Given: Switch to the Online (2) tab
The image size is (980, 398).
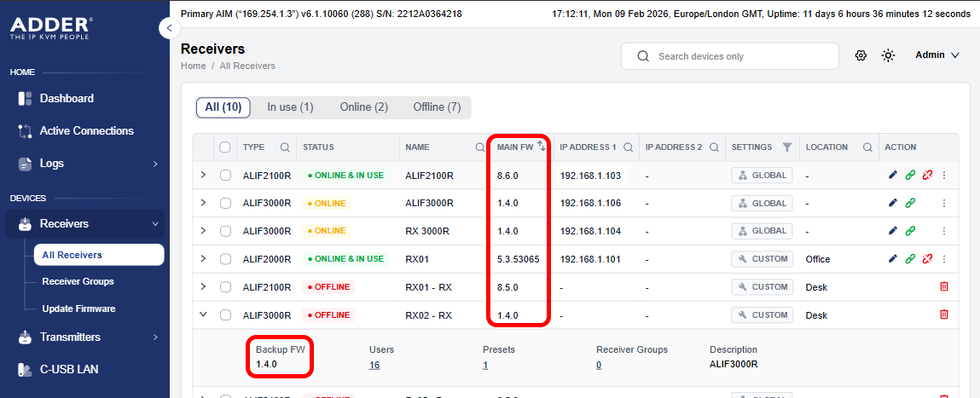Looking at the screenshot, I should [363, 107].
